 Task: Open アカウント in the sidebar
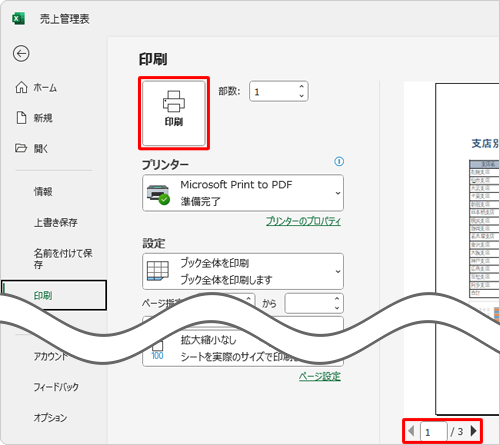tap(50, 356)
